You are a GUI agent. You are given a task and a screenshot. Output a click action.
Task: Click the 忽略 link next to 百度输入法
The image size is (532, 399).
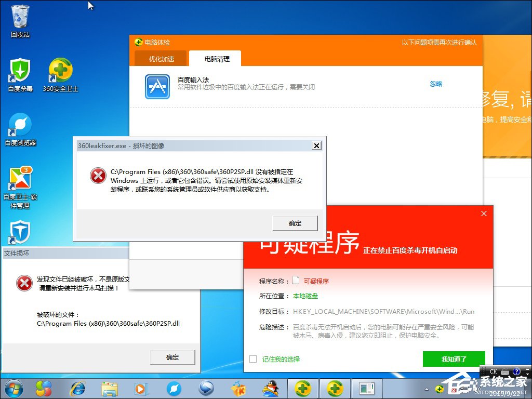tap(435, 84)
